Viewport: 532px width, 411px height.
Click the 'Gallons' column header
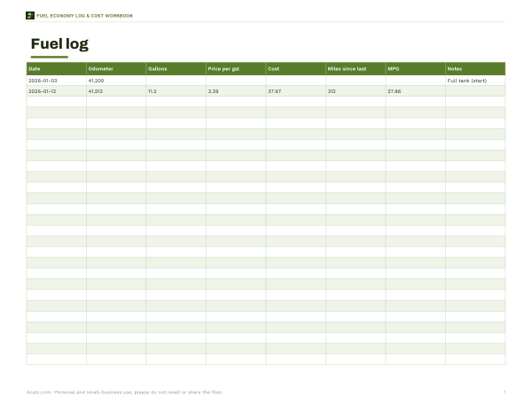coord(176,69)
